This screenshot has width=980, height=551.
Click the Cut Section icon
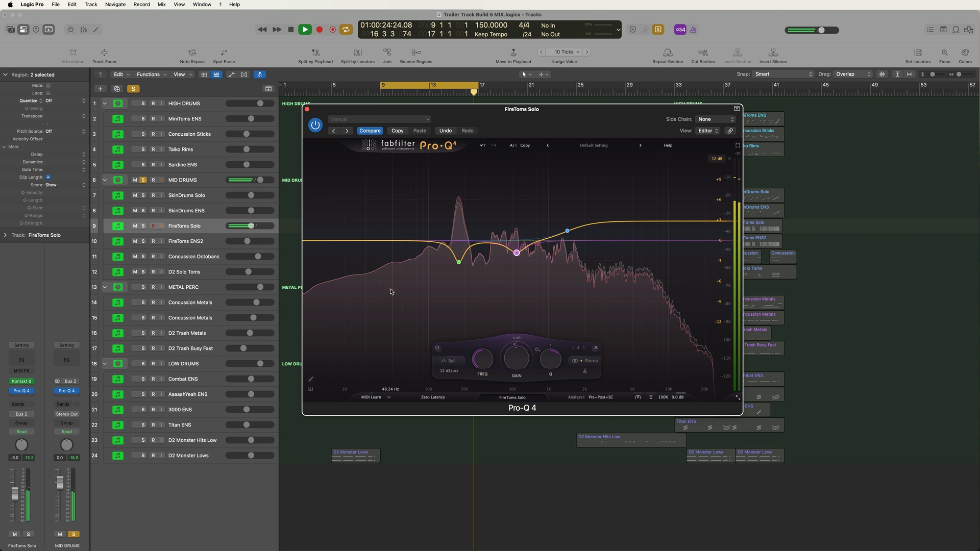703,53
